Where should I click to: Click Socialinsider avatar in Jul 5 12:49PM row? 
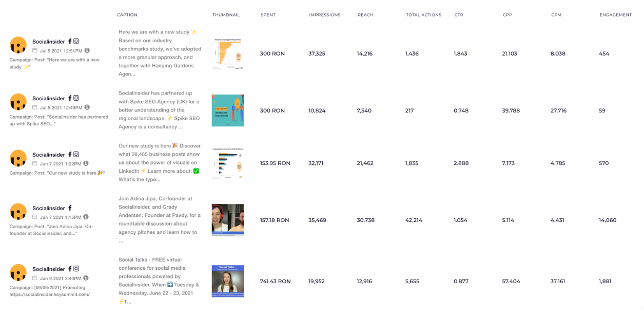click(18, 102)
